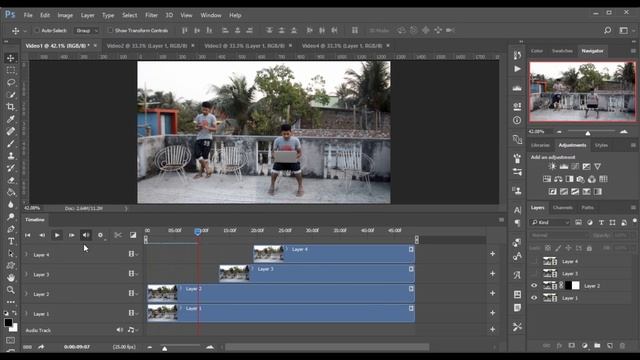The width and height of the screenshot is (640, 360).
Task: Adjust the timeline zoom slider
Action: click(x=164, y=348)
